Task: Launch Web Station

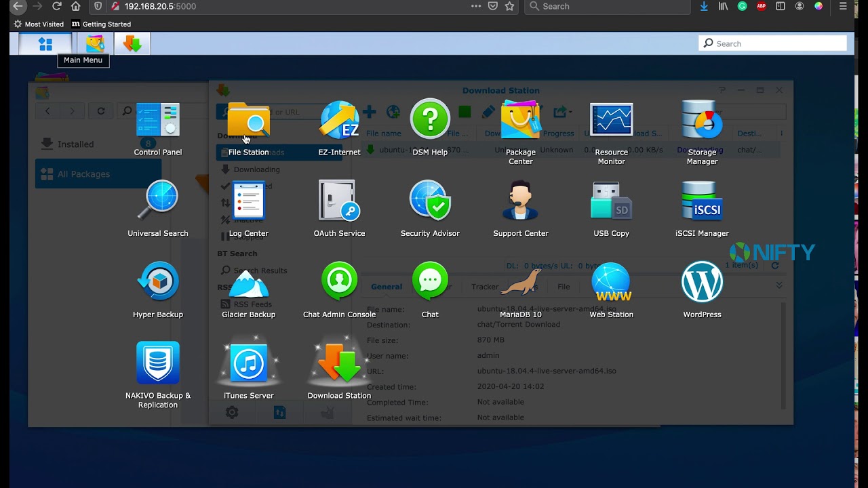Action: pos(611,291)
